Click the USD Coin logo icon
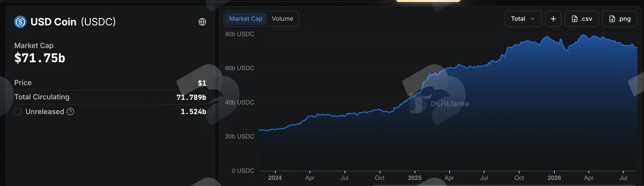 [x=20, y=22]
